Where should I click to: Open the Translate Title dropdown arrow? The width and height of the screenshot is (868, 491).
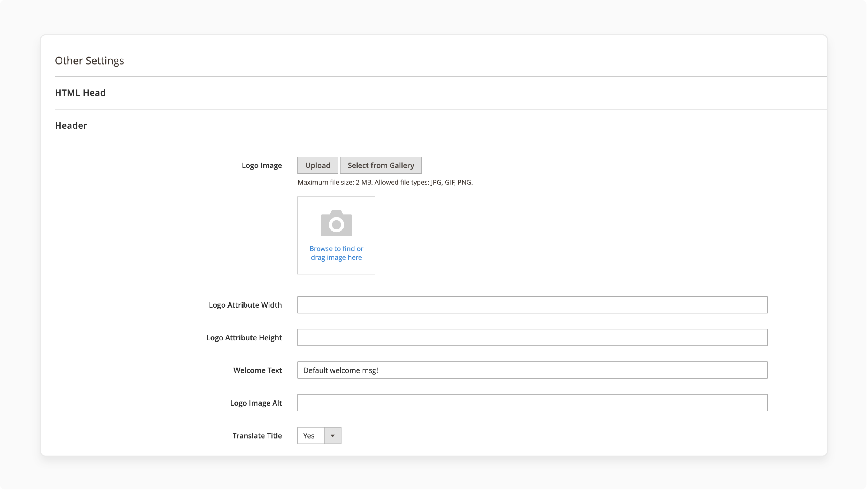(x=333, y=436)
